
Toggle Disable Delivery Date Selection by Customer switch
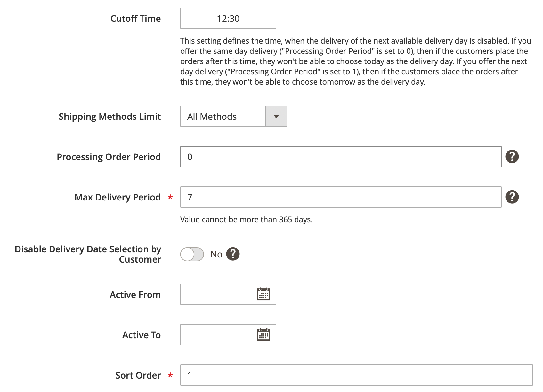tap(192, 254)
